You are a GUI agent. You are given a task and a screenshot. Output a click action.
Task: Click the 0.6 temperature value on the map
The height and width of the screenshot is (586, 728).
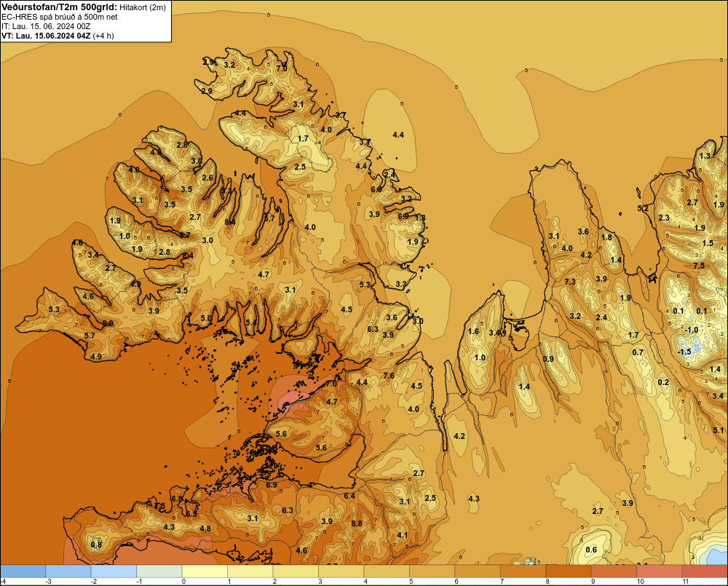pyautogui.click(x=591, y=550)
